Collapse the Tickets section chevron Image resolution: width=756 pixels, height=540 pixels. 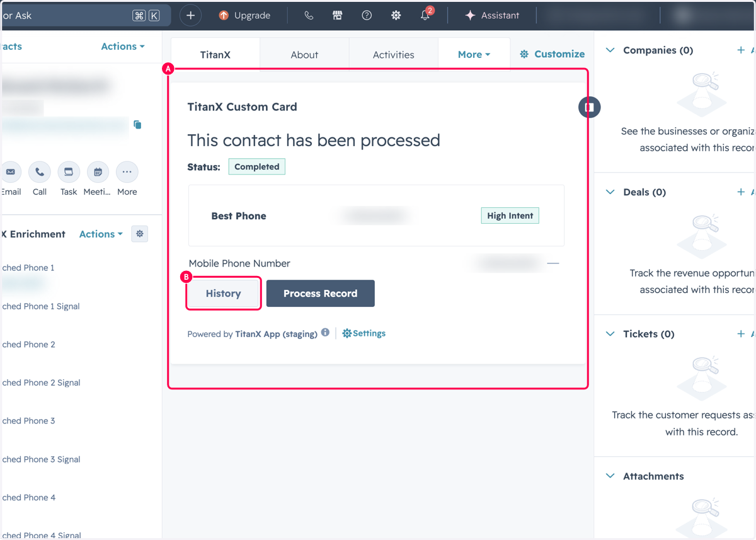pyautogui.click(x=610, y=334)
